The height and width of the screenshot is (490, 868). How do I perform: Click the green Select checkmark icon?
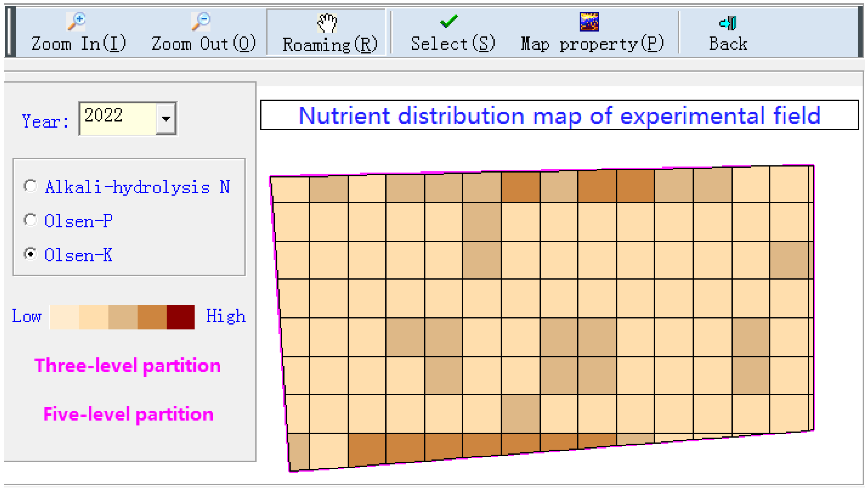point(449,21)
